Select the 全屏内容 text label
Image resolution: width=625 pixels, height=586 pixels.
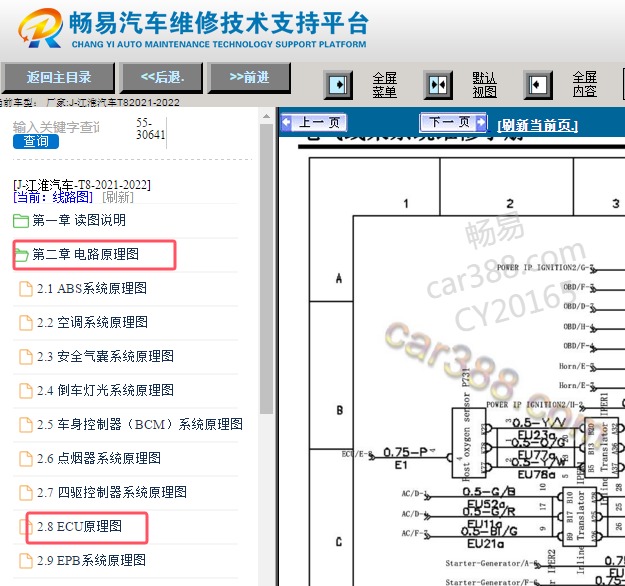[585, 85]
